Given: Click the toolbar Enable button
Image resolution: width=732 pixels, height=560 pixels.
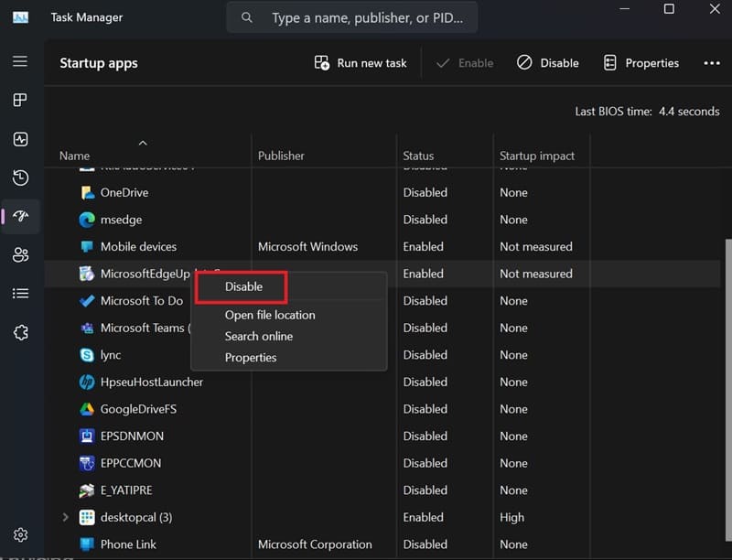Looking at the screenshot, I should click(465, 63).
